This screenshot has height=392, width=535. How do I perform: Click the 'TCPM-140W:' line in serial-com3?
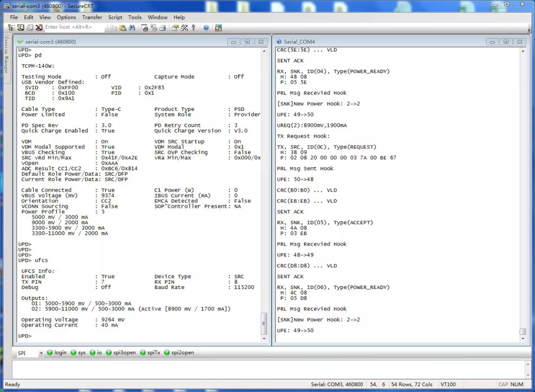tap(38, 66)
